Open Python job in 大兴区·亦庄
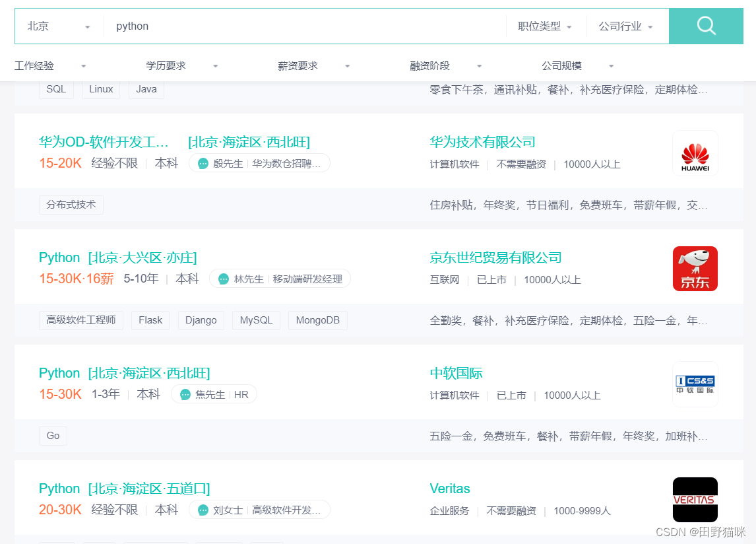 (117, 257)
